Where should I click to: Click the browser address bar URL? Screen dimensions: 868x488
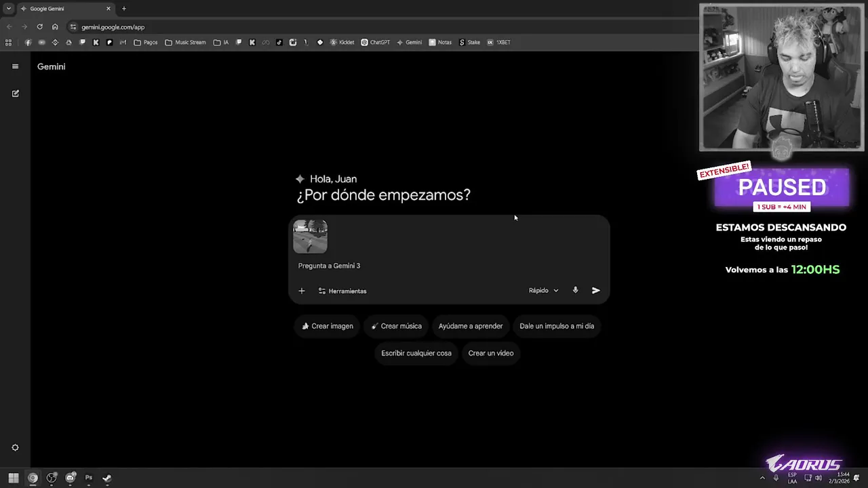[113, 27]
